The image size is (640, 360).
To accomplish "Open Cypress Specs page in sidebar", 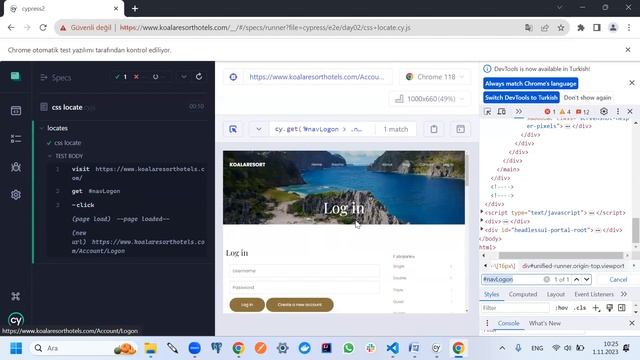I will (x=16, y=111).
